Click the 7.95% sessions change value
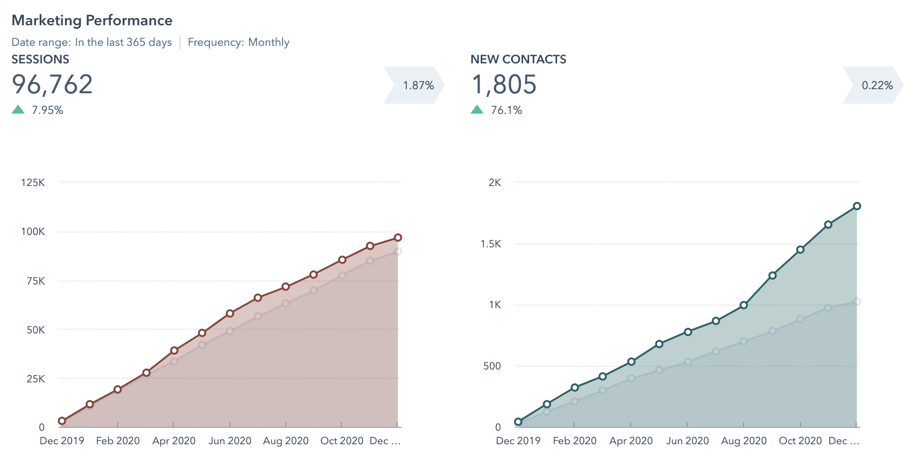Screen dimensions: 917x470 coord(47,110)
